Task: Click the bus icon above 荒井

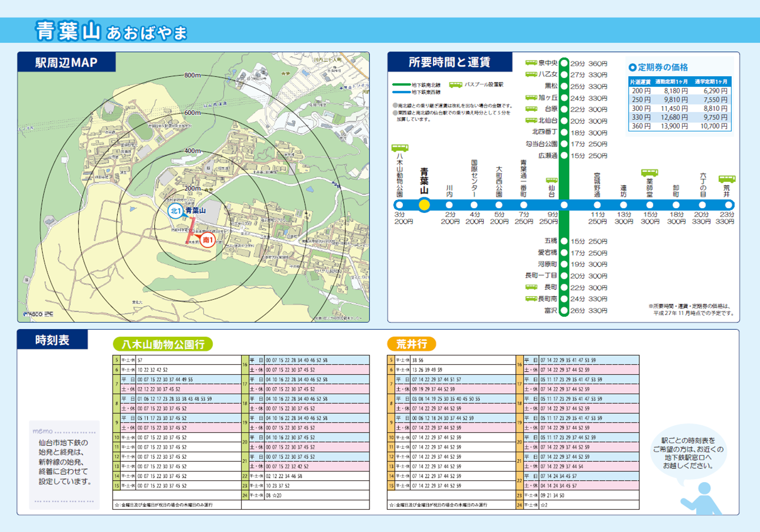Action: pos(727,178)
